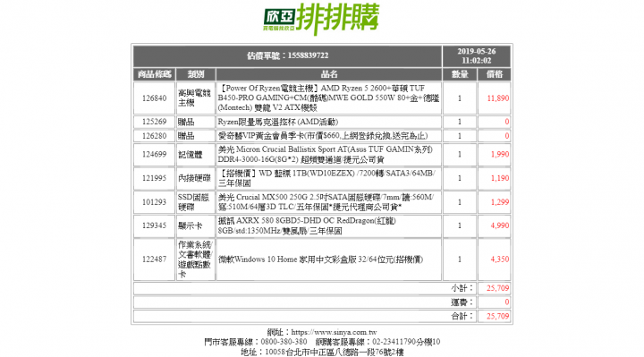Click the AXRX 580 8GBD5-DHD RedDragon product name
The width and height of the screenshot is (644, 357).
pos(307,225)
